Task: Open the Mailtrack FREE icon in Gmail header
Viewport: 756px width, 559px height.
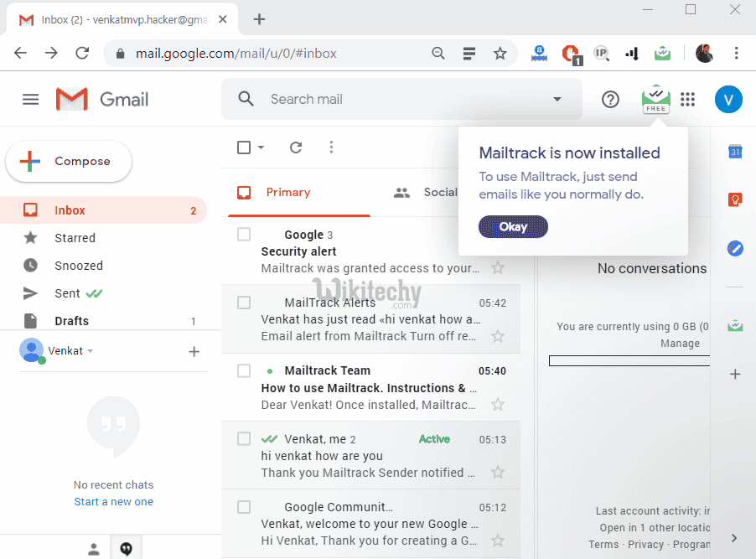Action: [x=655, y=99]
